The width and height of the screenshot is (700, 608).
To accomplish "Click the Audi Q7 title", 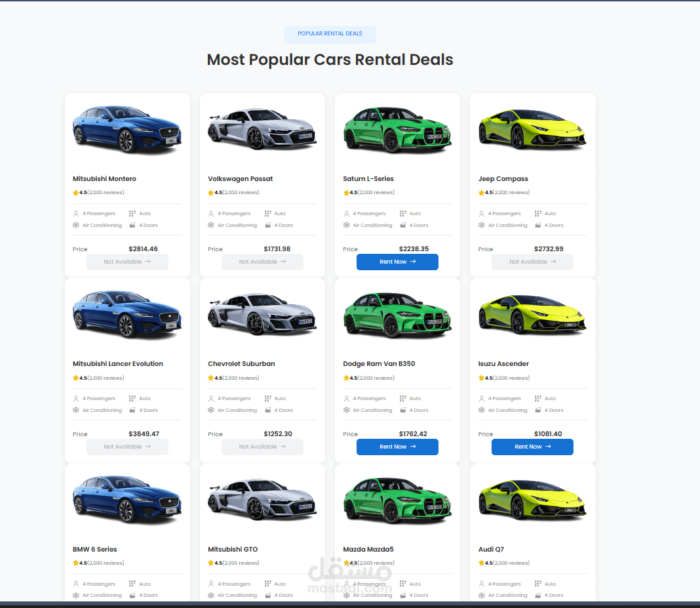I will click(491, 550).
